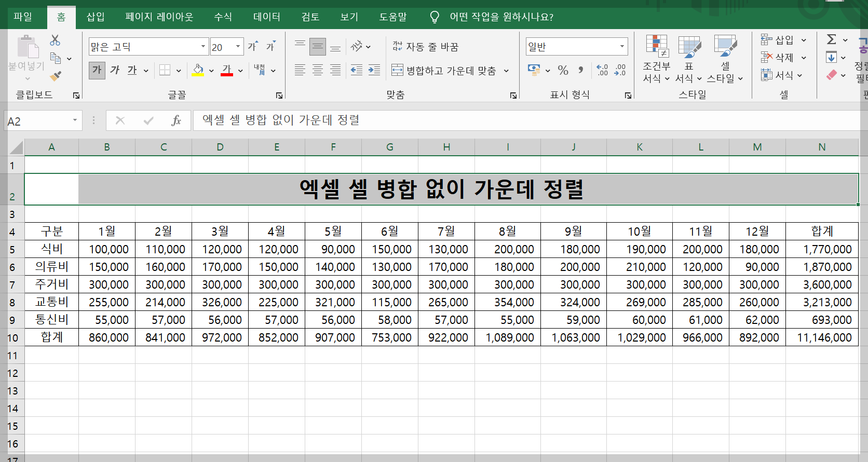The width and height of the screenshot is (868, 462).
Task: Apply comma style icon
Action: coord(581,70)
